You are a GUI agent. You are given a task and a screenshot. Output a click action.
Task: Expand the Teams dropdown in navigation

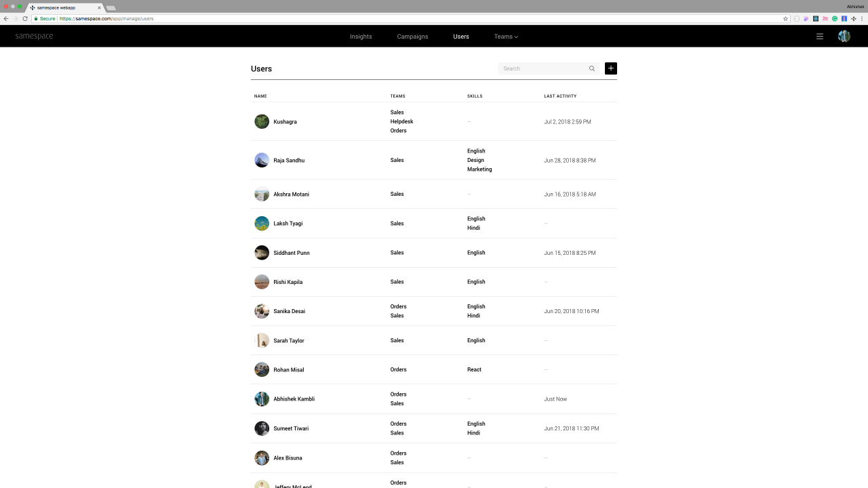tap(506, 37)
